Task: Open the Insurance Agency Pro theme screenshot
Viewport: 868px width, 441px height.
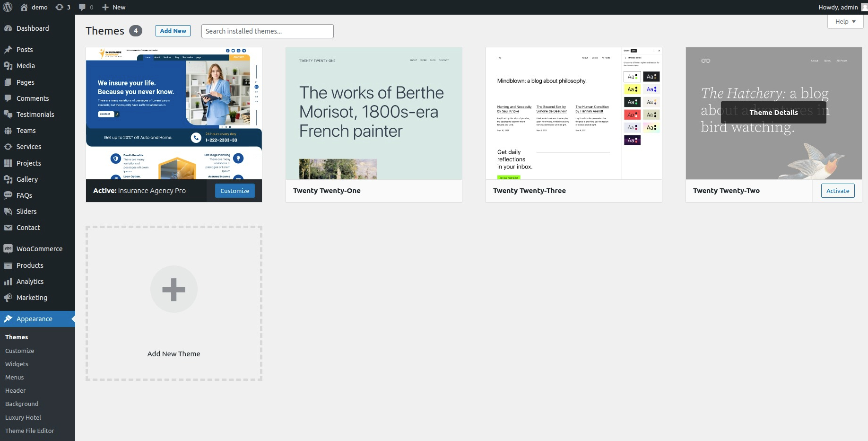Action: click(x=174, y=113)
